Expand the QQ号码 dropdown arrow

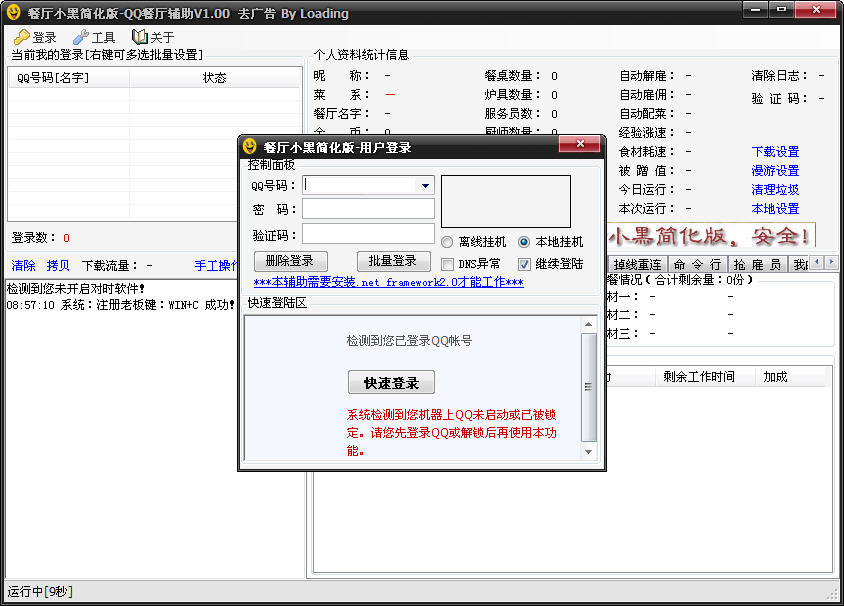pos(425,186)
